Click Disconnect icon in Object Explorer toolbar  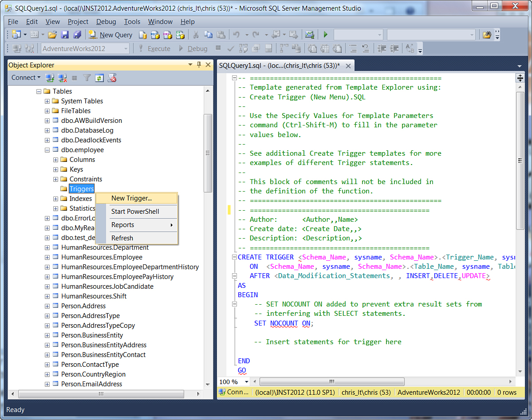pyautogui.click(x=63, y=78)
